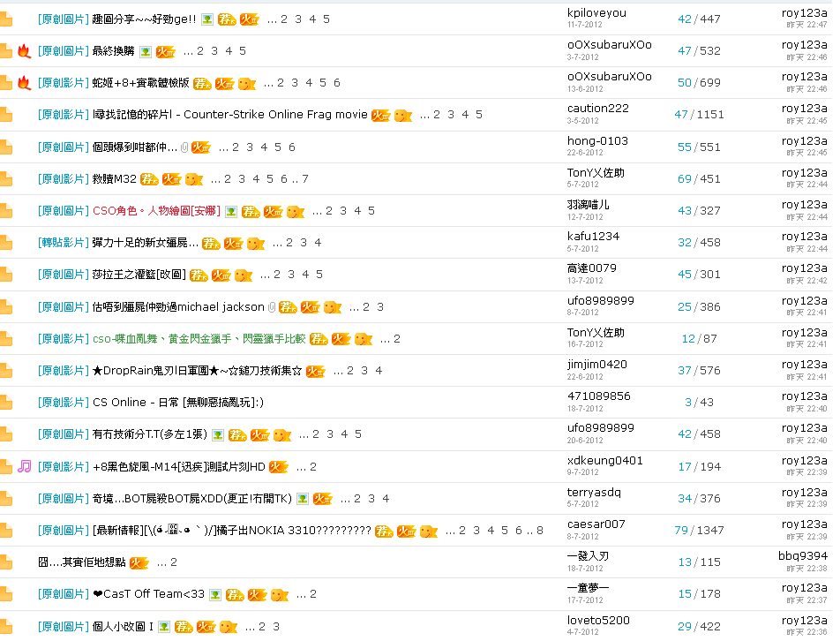Click the last post time 昨天 22:47
The height and width of the screenshot is (641, 840).
[x=806, y=25]
